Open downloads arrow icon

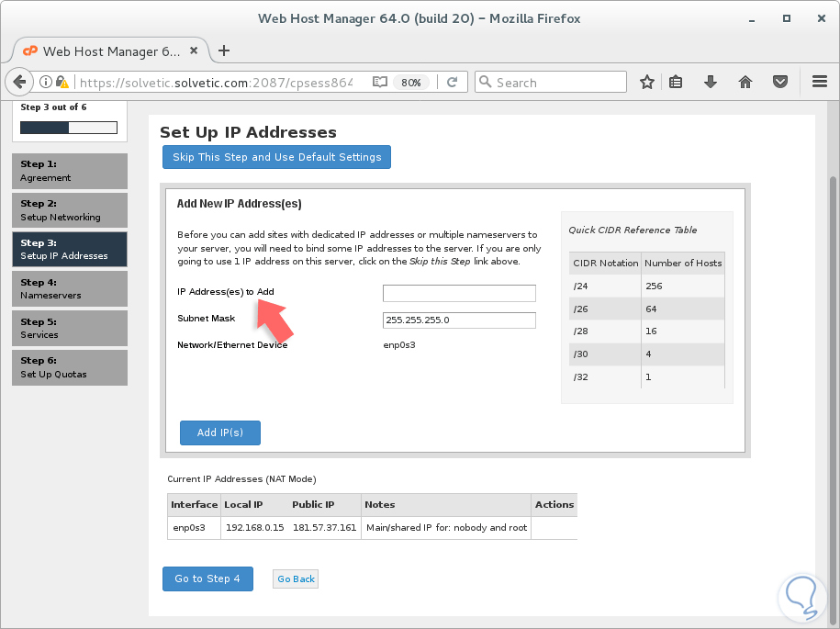(711, 82)
